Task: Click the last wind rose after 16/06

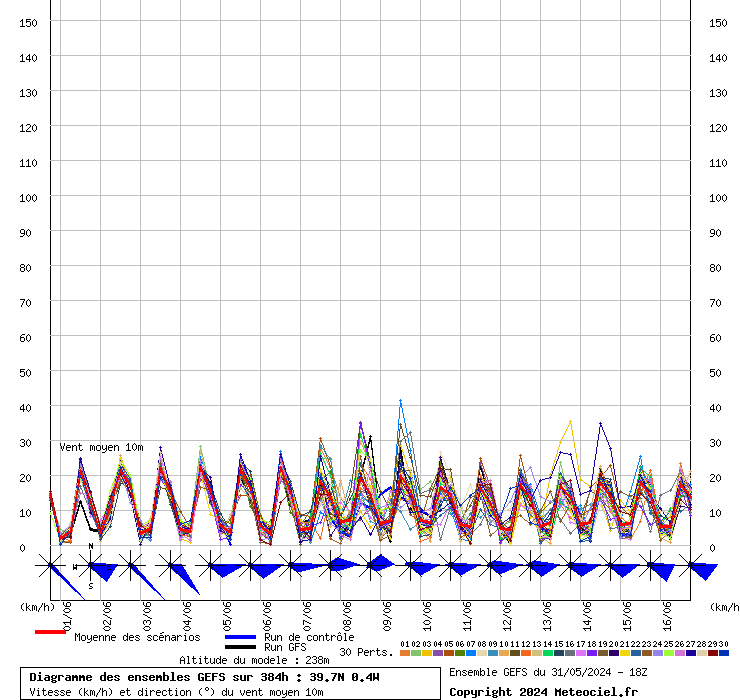Action: click(691, 566)
